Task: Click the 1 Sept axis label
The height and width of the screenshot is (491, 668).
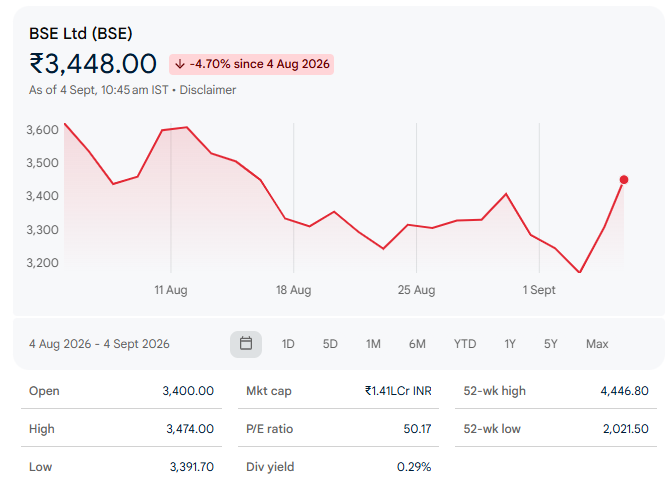Action: pos(539,290)
